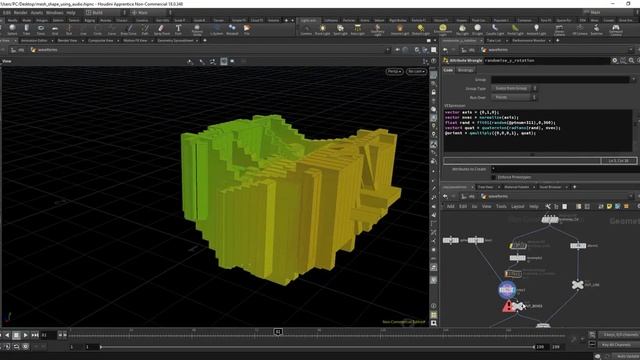
Task: Add a Spot Light from shelf
Action: pos(340,29)
